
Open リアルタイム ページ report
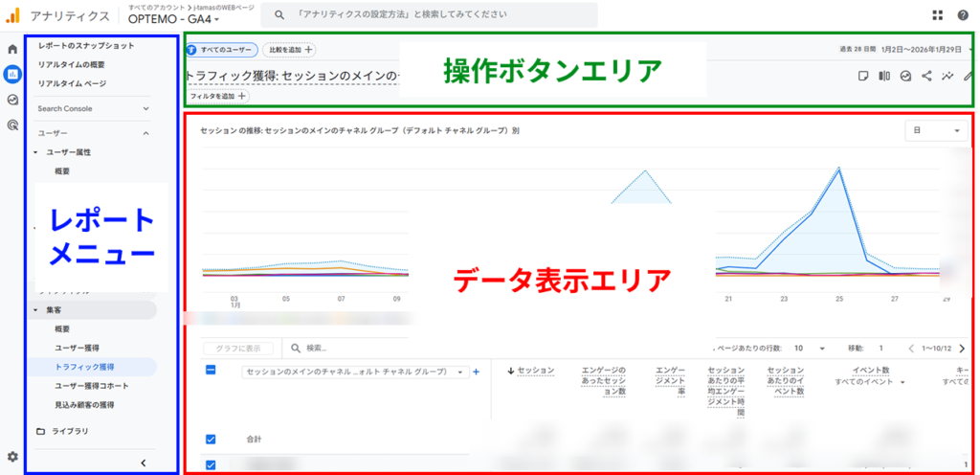coord(72,83)
